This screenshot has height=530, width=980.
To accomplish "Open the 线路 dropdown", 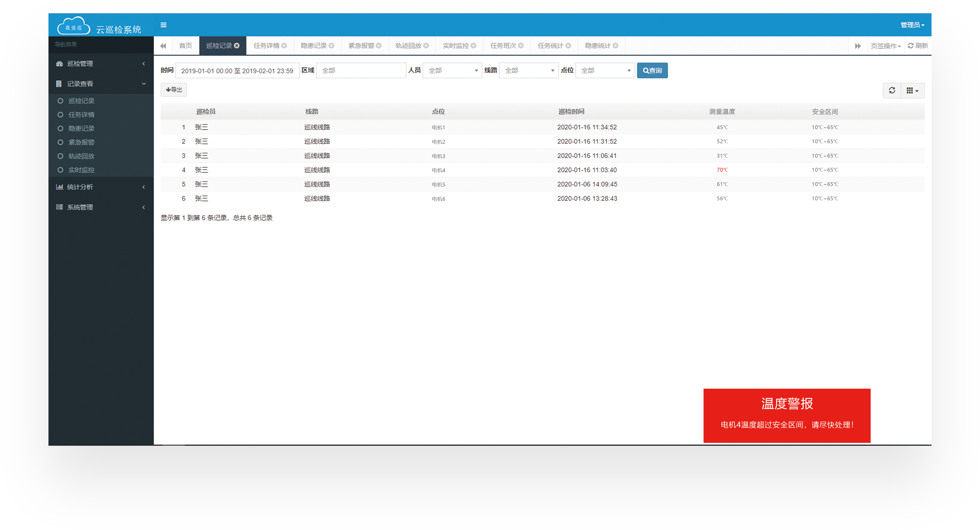I will click(528, 70).
